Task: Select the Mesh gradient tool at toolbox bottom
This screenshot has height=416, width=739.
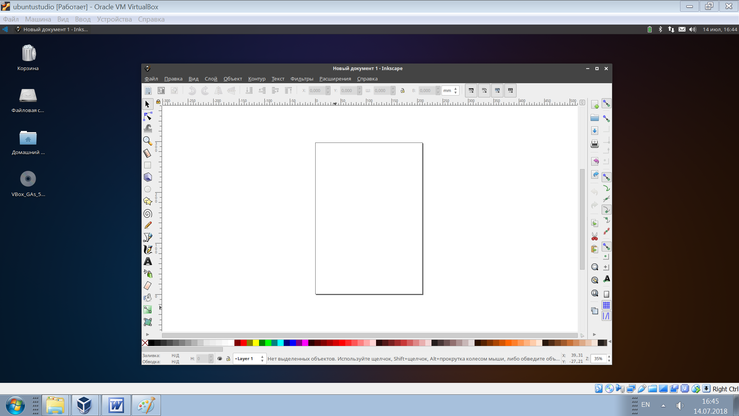Action: pos(148,322)
